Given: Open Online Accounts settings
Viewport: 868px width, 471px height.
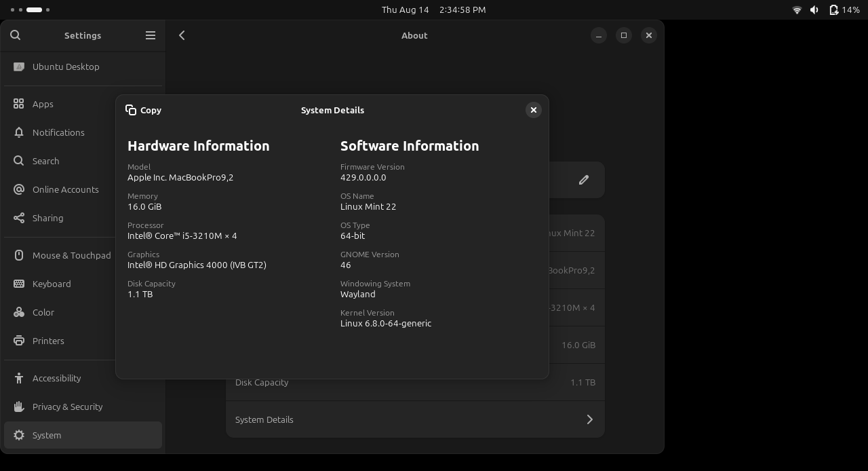Looking at the screenshot, I should coord(65,189).
